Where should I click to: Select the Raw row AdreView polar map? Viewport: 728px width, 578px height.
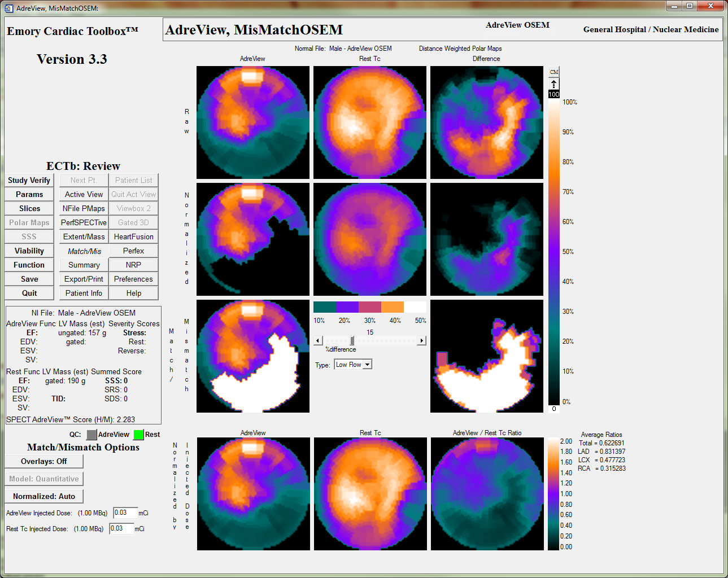(x=253, y=122)
